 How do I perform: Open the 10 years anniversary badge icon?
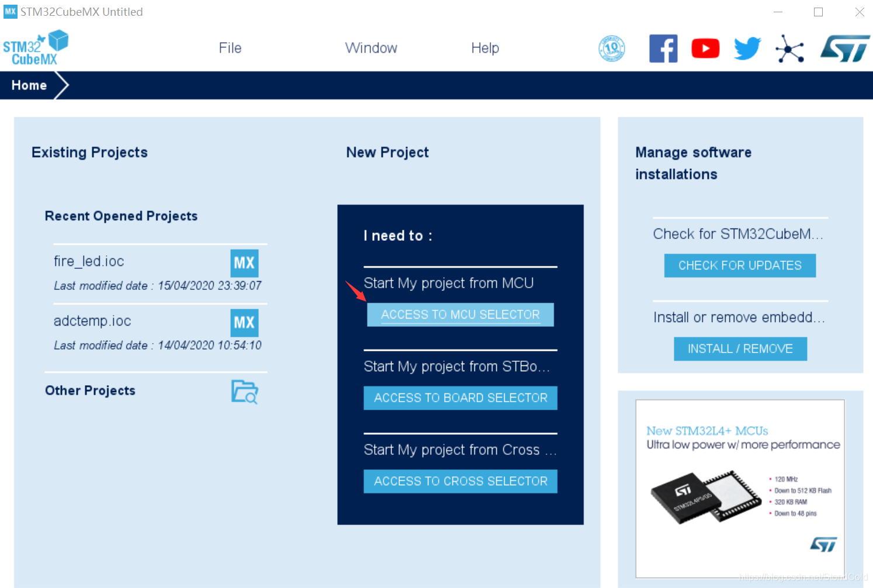point(612,49)
